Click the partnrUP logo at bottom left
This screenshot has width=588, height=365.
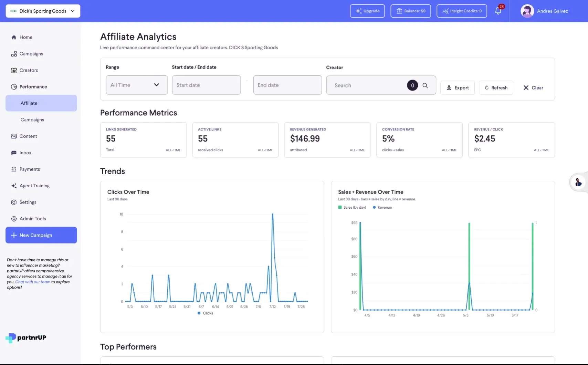click(26, 338)
